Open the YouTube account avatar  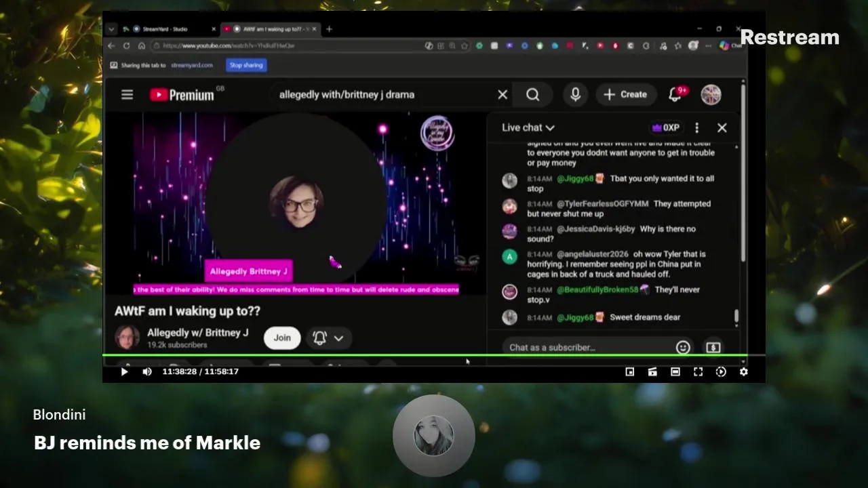[x=711, y=95]
